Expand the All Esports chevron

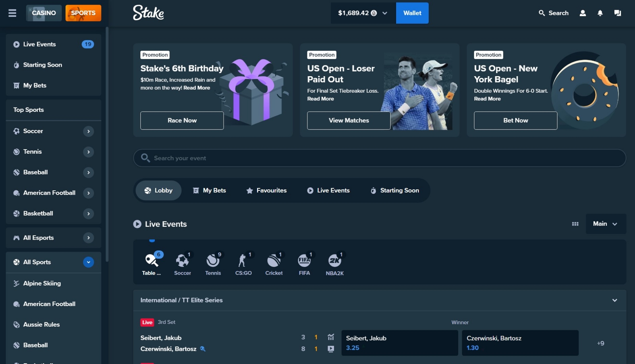point(88,238)
